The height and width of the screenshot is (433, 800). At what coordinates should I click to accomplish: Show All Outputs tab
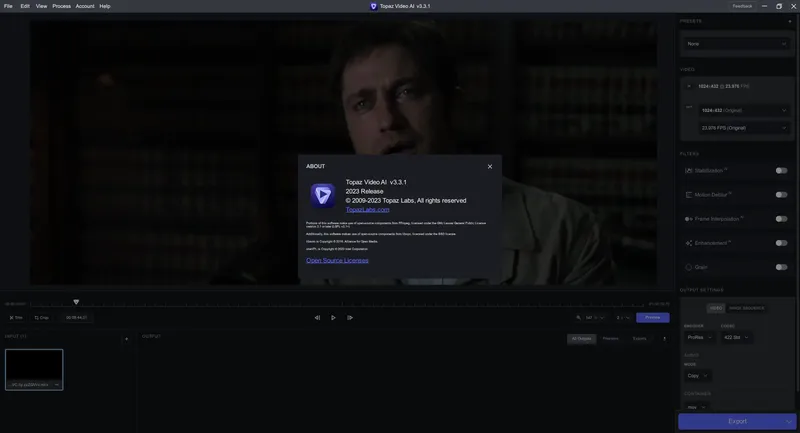click(x=581, y=339)
